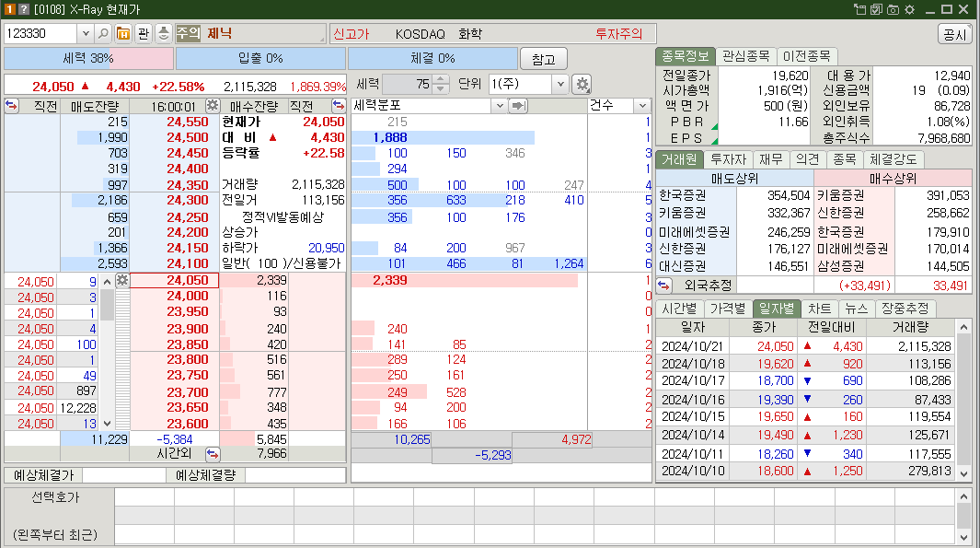
Task: Expand the stock code 123330 dropdown
Action: point(86,33)
